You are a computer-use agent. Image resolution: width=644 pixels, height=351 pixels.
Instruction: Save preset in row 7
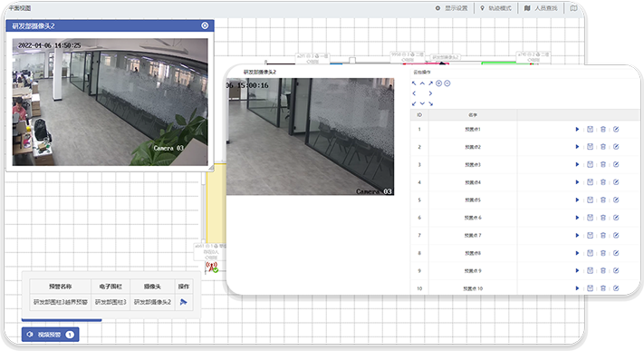[x=591, y=236]
